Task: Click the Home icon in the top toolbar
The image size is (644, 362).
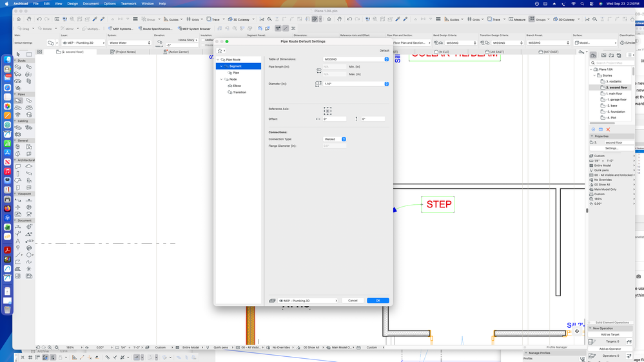Action: (19, 19)
